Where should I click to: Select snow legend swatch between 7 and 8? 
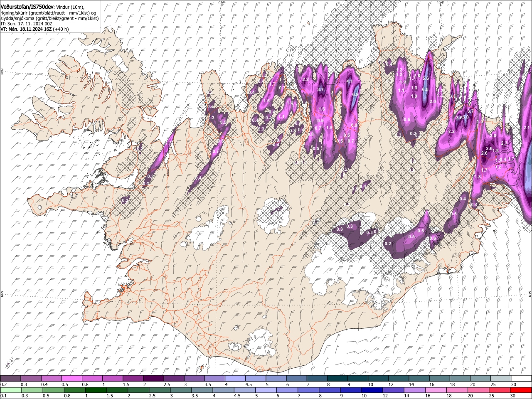click(316, 378)
